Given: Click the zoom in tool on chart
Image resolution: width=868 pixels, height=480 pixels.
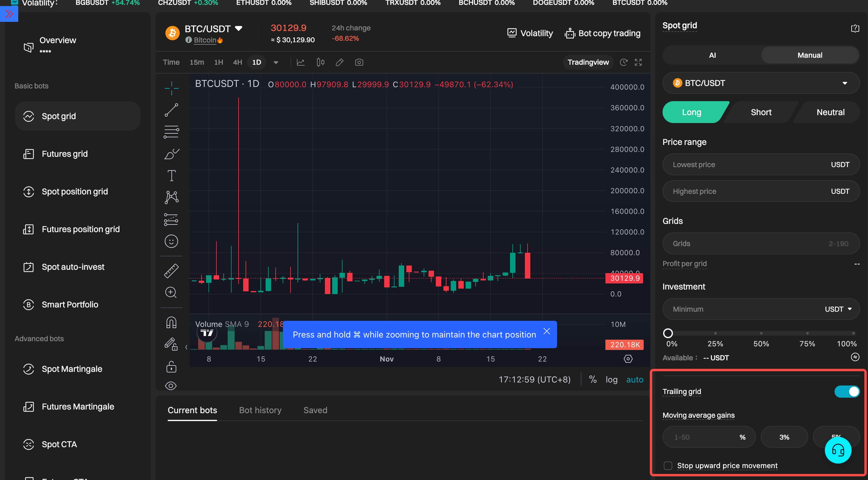Looking at the screenshot, I should pos(171,291).
